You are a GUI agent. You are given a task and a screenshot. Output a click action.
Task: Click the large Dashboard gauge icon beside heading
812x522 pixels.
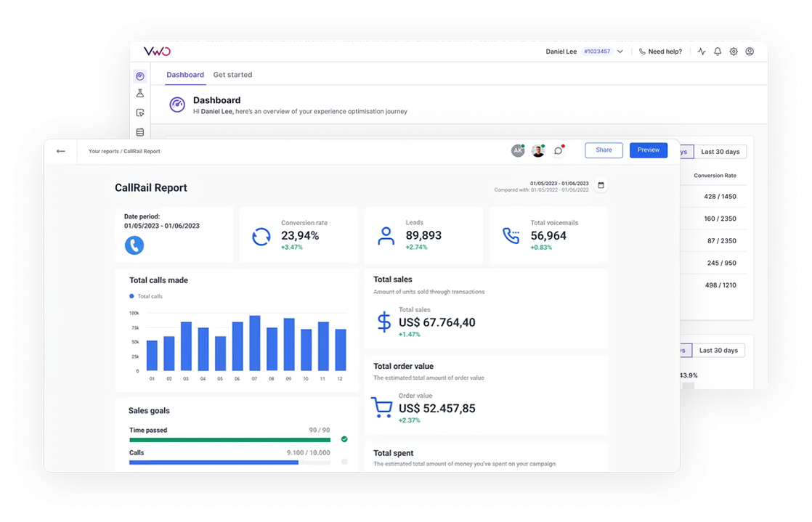(x=177, y=105)
